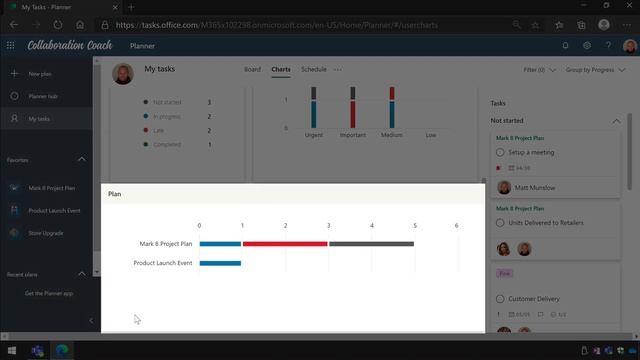Click the task list vertical scrollbar

(x=629, y=152)
